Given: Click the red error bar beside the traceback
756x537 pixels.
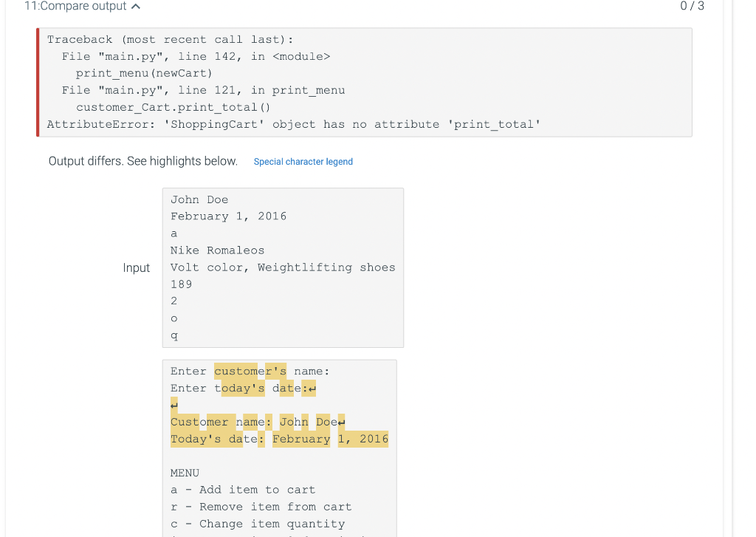Looking at the screenshot, I should (x=38, y=82).
